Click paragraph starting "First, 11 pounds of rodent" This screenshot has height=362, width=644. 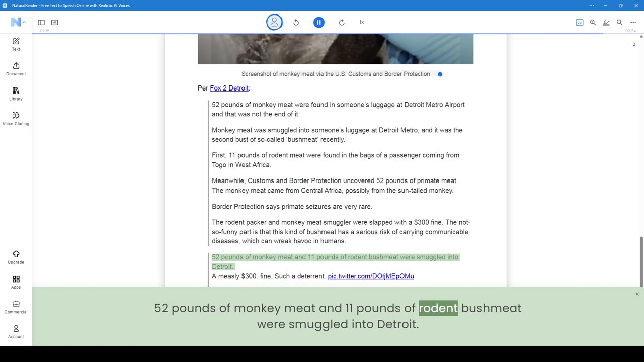tap(336, 160)
